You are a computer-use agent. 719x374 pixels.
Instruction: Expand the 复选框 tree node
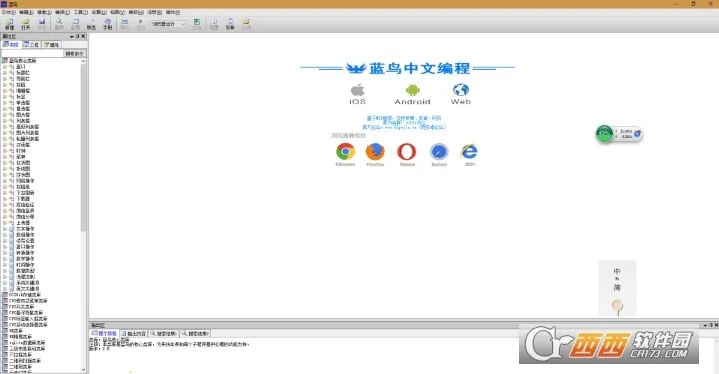tap(5, 109)
